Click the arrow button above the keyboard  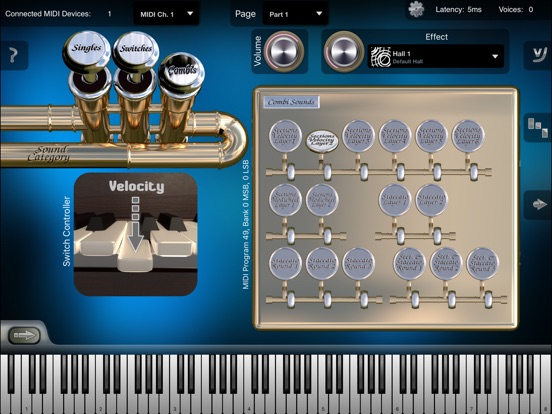point(24,335)
